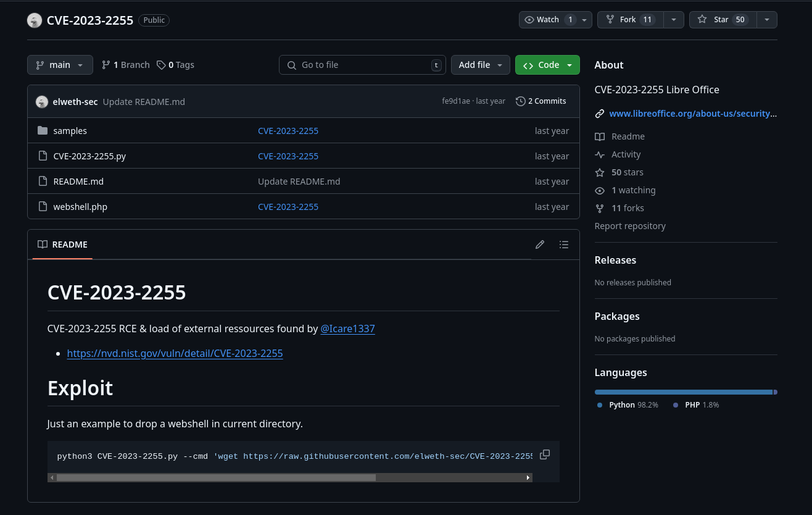Image resolution: width=812 pixels, height=515 pixels.
Task: Open the nvd.nist.gov CVE-2023-2255 link
Action: click(x=175, y=353)
